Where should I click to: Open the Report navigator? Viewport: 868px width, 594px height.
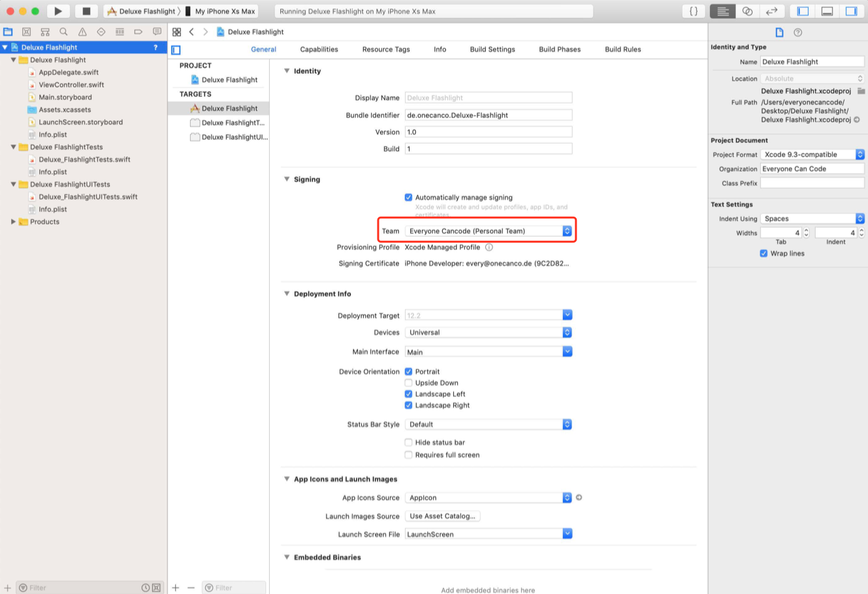pyautogui.click(x=157, y=31)
